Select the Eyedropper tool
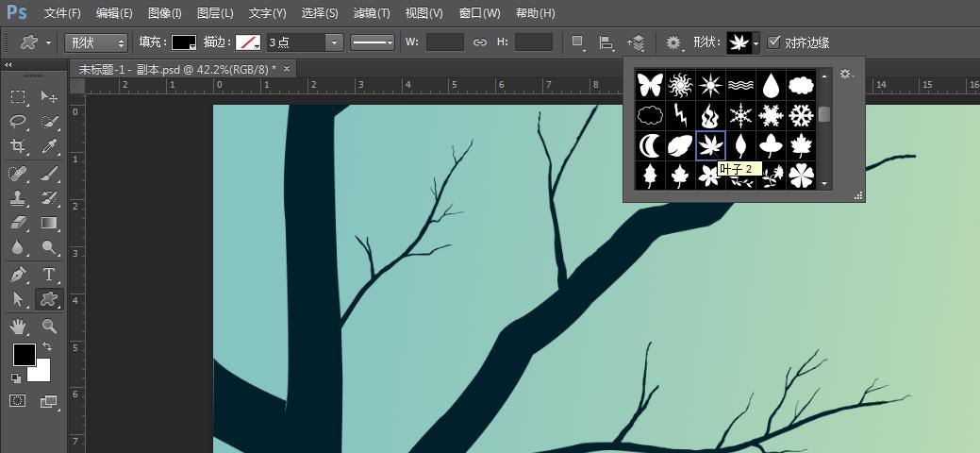The height and width of the screenshot is (453, 980). click(49, 146)
